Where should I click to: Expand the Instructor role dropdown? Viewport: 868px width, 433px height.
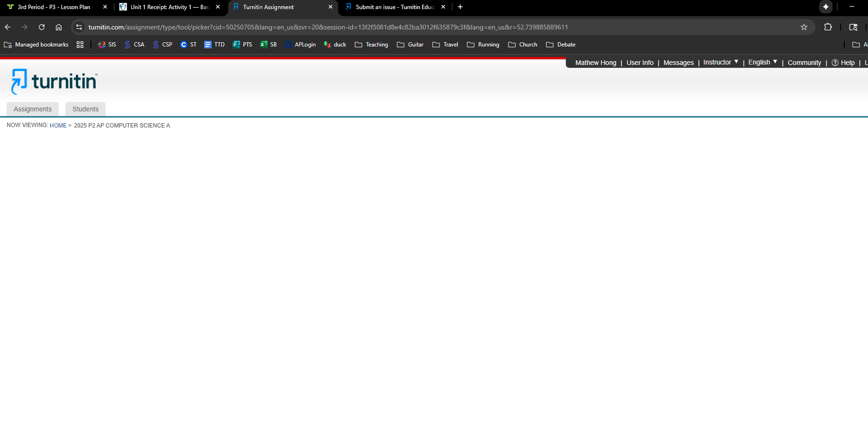[x=720, y=63]
